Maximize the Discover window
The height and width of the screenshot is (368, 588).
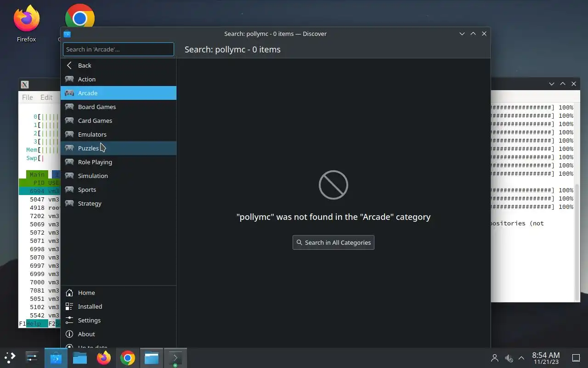(473, 34)
